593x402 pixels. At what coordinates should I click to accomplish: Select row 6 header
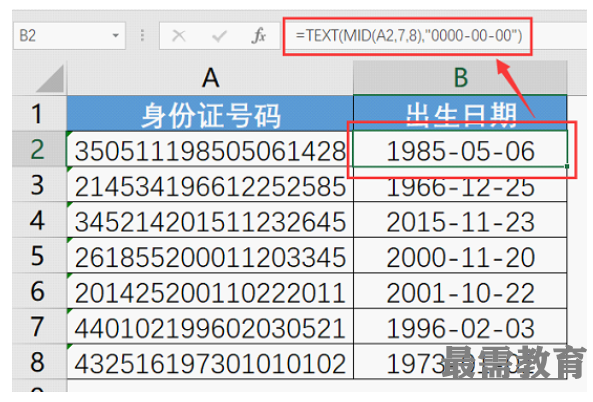click(39, 291)
